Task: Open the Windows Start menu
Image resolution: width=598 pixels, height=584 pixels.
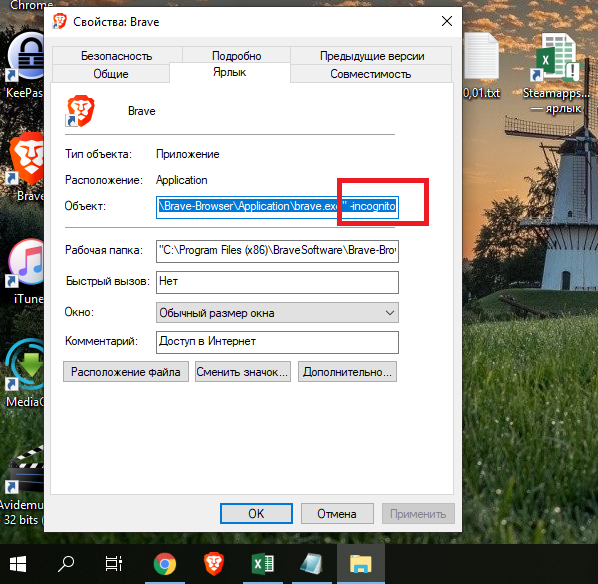Action: pyautogui.click(x=18, y=564)
